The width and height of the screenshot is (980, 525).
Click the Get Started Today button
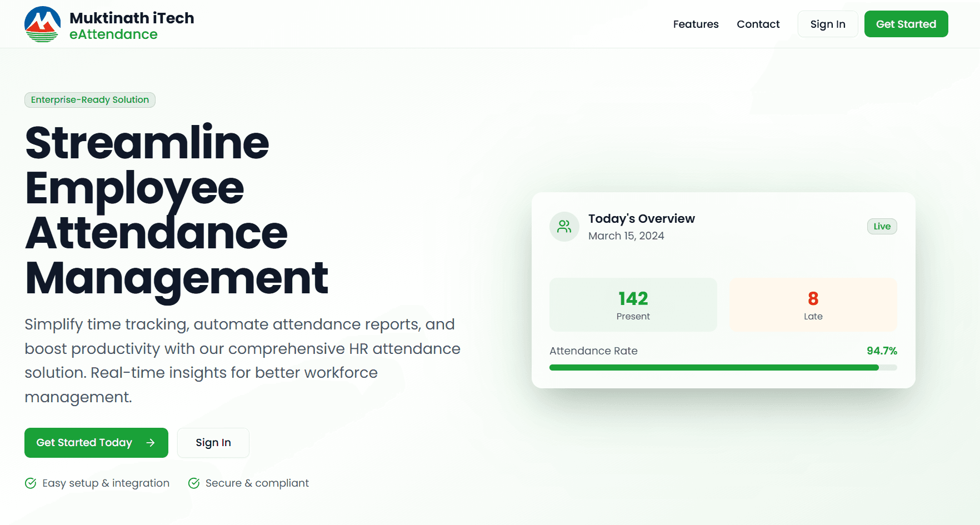pos(96,442)
